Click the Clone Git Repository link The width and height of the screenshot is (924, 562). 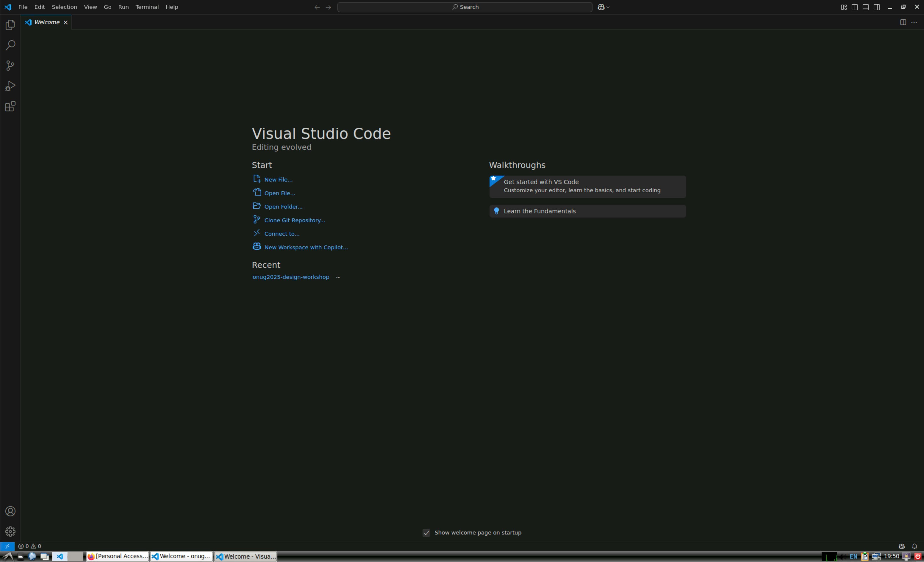click(294, 220)
